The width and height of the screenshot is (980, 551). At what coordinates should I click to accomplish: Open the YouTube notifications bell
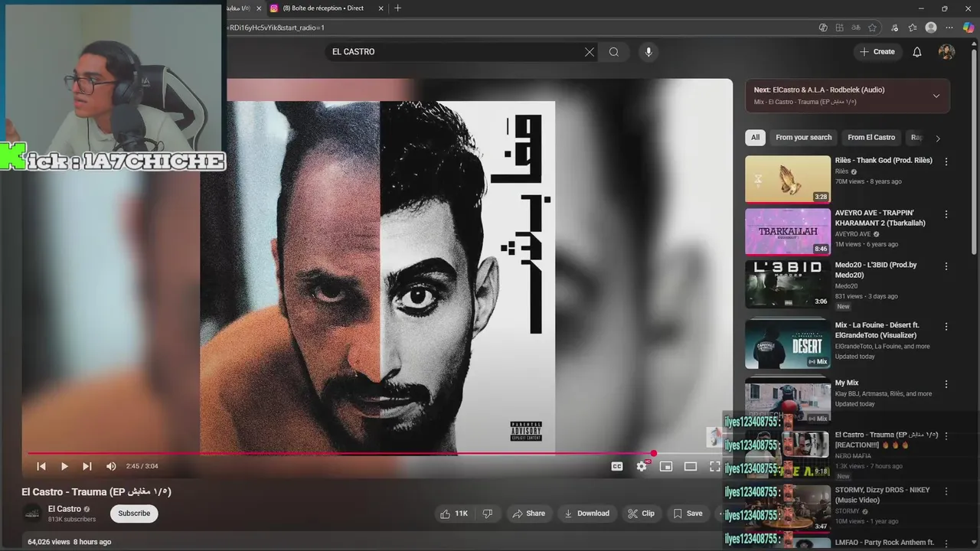(917, 52)
